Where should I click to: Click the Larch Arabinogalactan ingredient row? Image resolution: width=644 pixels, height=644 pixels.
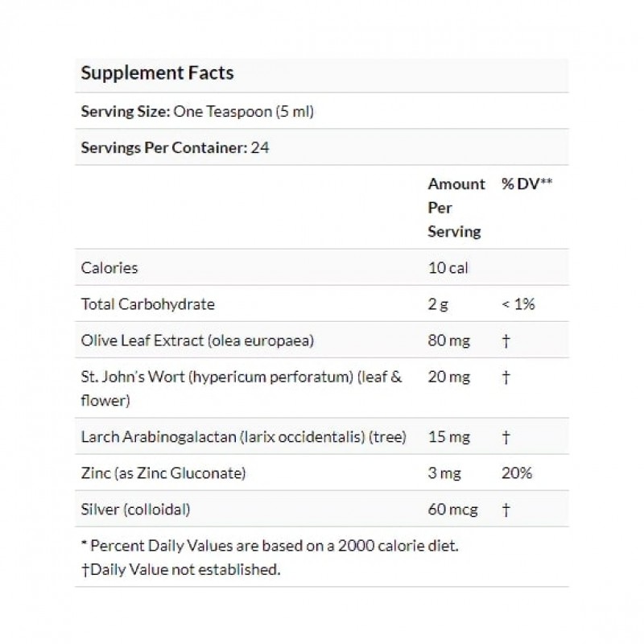click(243, 437)
